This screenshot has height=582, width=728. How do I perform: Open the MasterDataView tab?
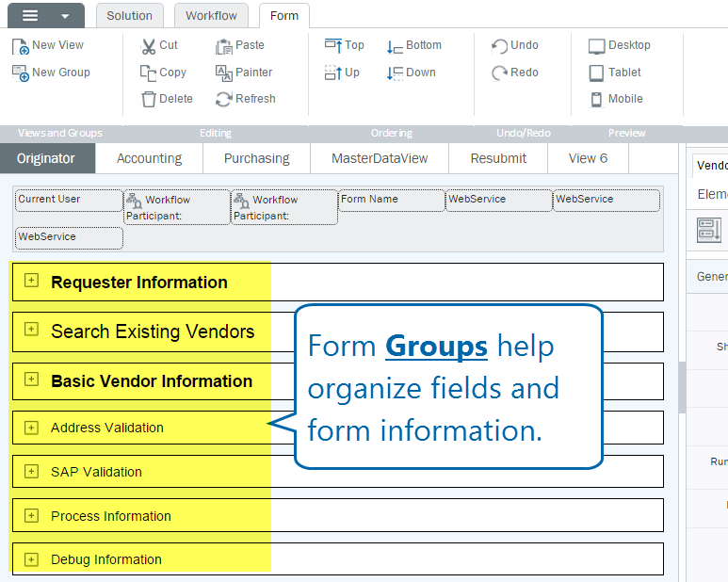coord(380,158)
